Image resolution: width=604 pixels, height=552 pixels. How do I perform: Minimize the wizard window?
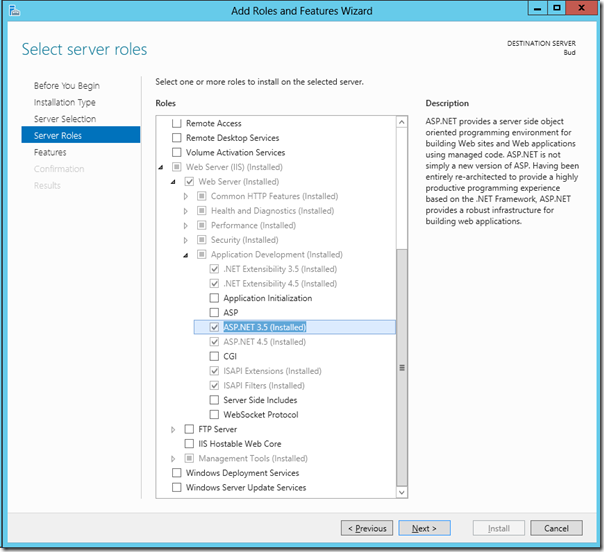pos(537,8)
